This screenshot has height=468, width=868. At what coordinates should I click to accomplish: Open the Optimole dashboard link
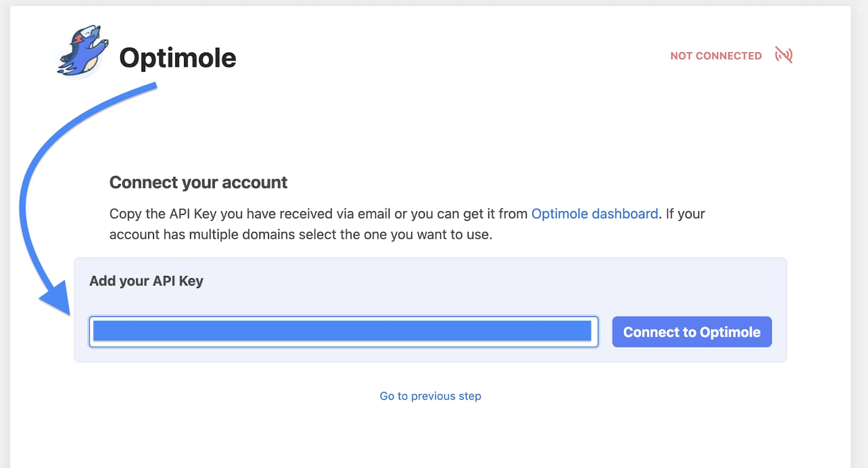click(595, 214)
